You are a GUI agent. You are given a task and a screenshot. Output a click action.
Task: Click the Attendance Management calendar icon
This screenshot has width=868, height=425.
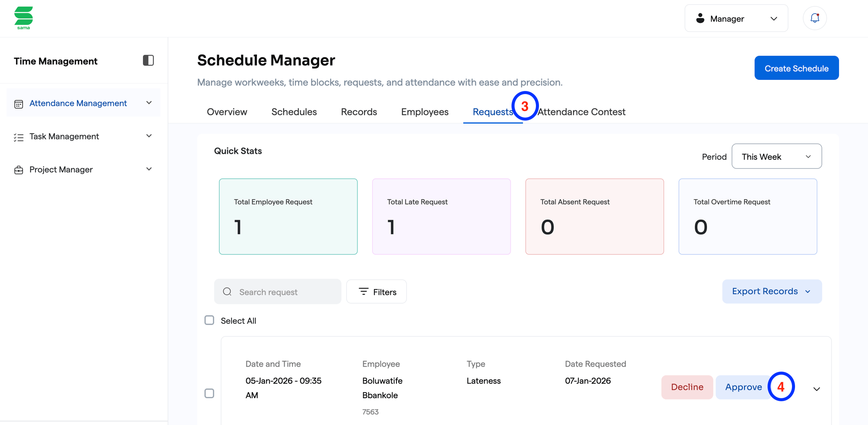(x=19, y=104)
